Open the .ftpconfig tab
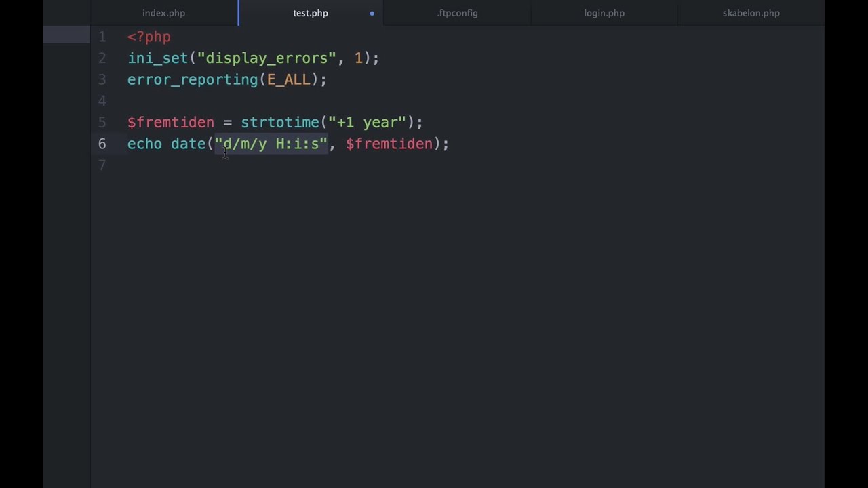Viewport: 868px width, 488px height. point(457,13)
